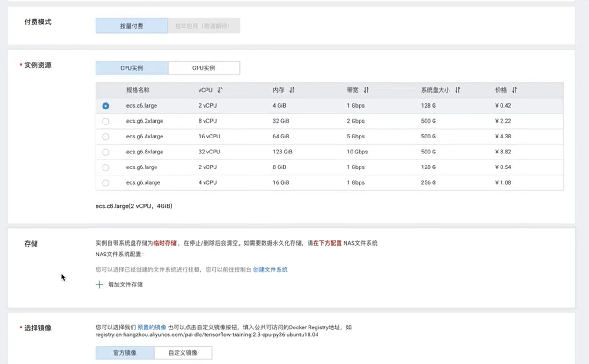589x364 pixels.
Task: Sort the instance table by vCPU
Action: (219, 90)
